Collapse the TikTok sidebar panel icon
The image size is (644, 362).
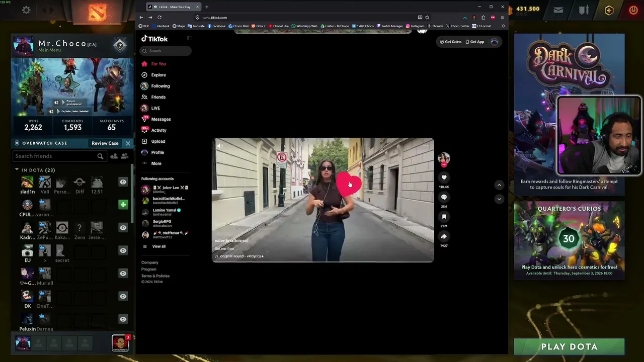(189, 38)
